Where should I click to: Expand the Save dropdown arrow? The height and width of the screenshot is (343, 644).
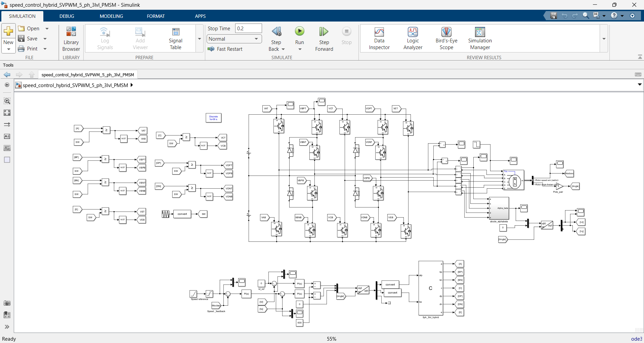tap(45, 39)
